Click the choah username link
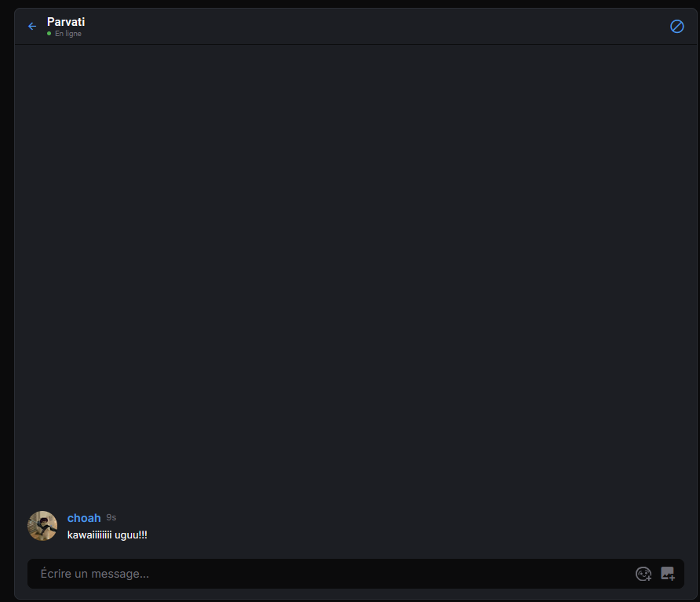This screenshot has height=602, width=700. pos(84,518)
